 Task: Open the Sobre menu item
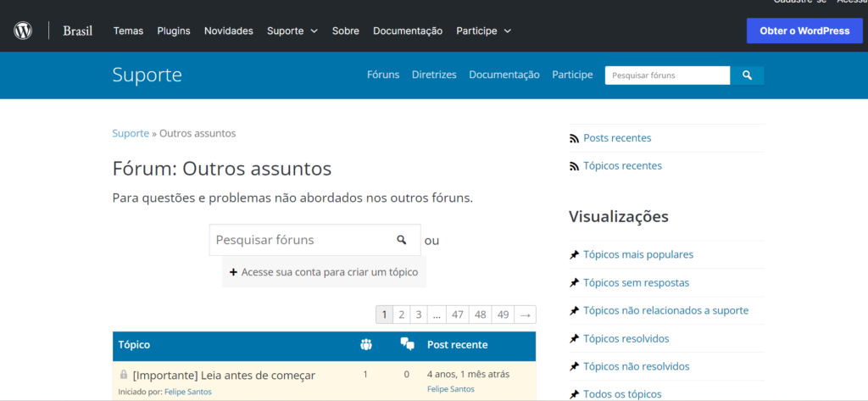coord(346,31)
